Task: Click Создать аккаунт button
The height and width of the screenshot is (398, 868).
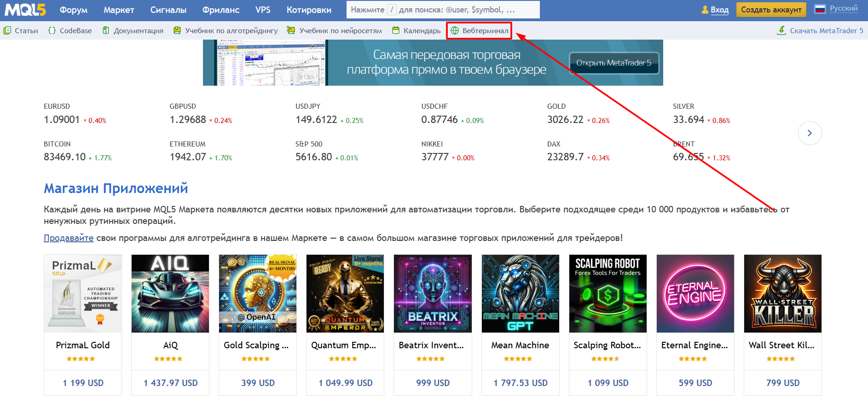Action: tap(771, 10)
